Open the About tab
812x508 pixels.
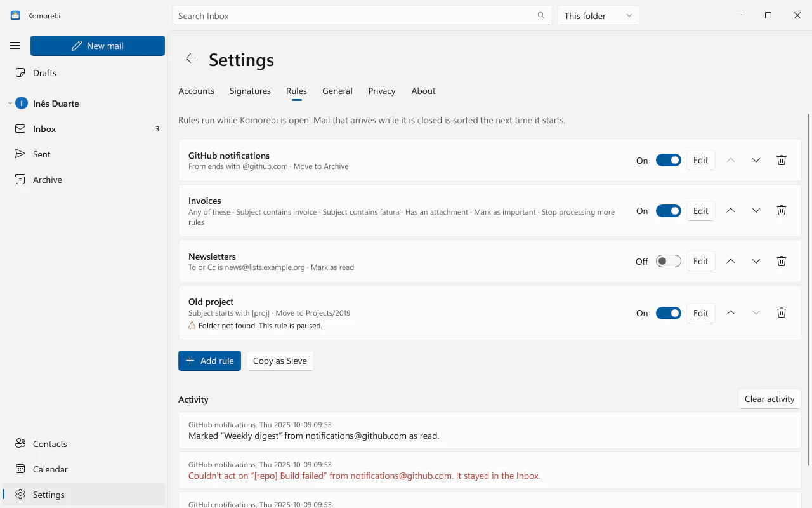pyautogui.click(x=423, y=91)
